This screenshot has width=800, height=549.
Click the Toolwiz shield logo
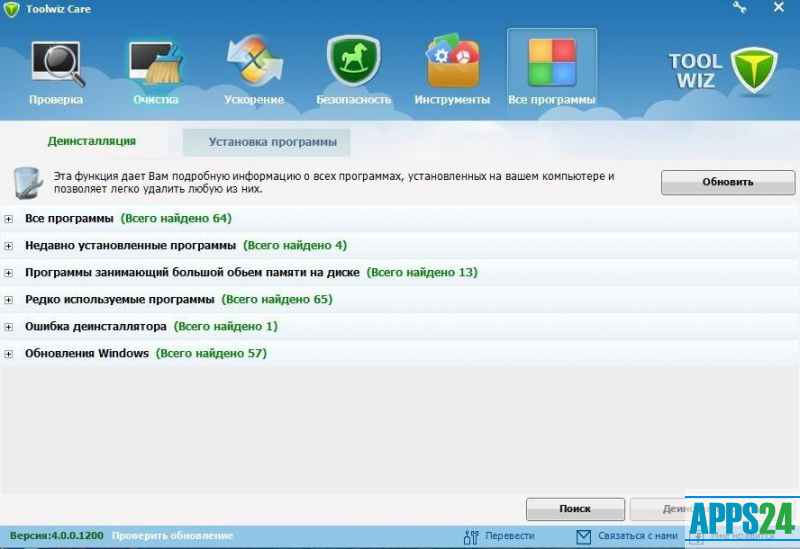pyautogui.click(x=754, y=70)
